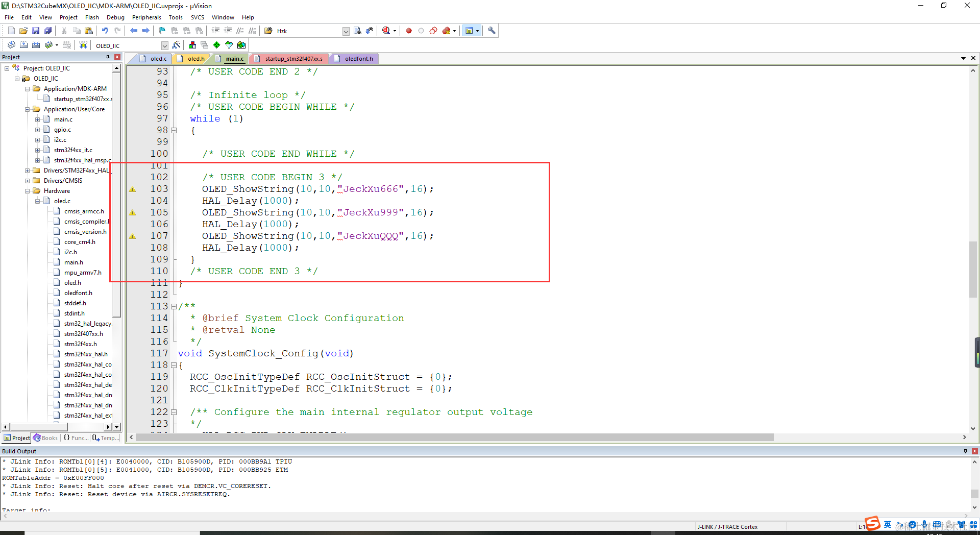Show the Functions panel tab
This screenshot has height=535, width=980.
(x=76, y=438)
